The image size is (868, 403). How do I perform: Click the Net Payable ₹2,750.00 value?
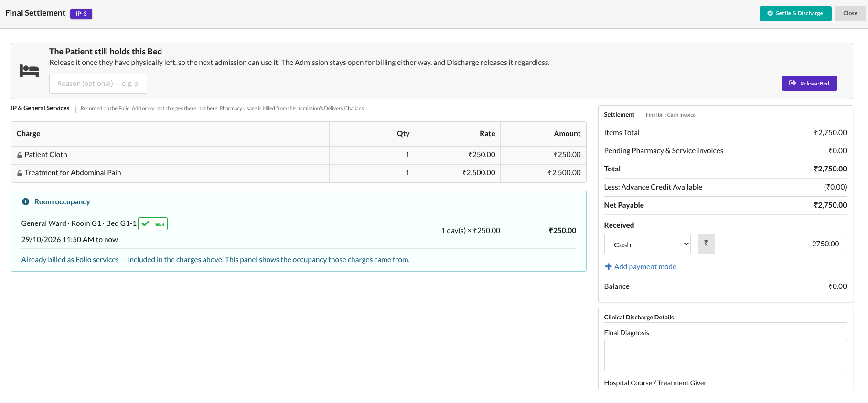coord(830,205)
